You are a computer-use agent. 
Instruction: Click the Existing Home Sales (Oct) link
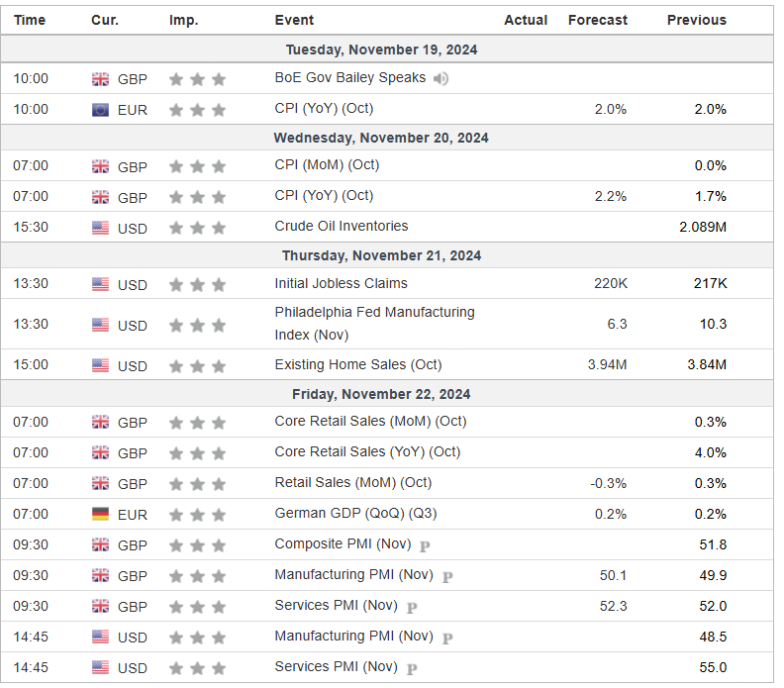[357, 364]
